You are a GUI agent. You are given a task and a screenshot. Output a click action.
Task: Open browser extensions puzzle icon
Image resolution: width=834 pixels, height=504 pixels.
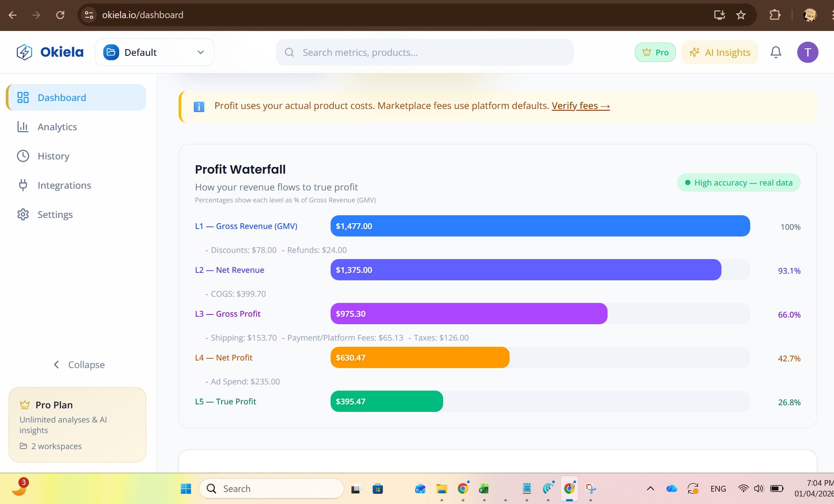click(x=775, y=15)
